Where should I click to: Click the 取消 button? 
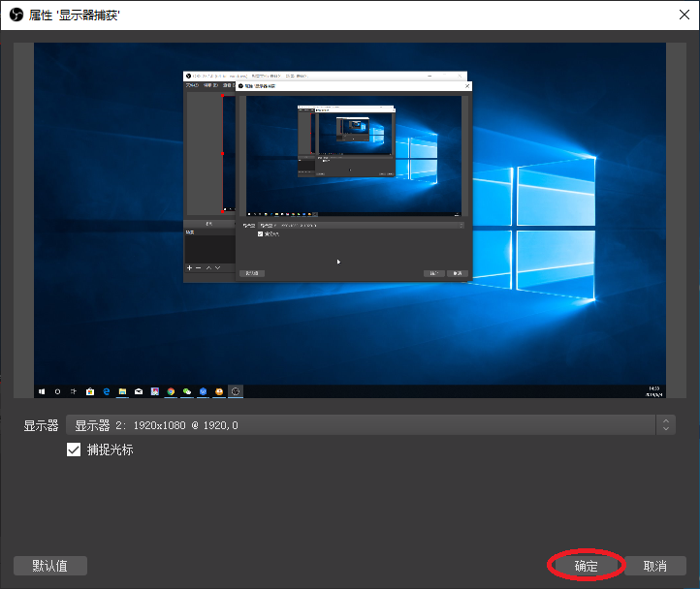[x=654, y=566]
